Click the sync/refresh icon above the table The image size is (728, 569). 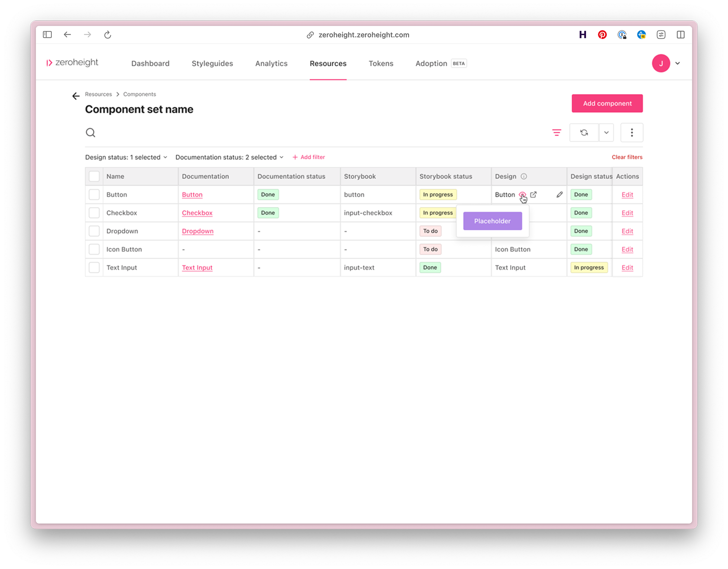[x=584, y=132]
